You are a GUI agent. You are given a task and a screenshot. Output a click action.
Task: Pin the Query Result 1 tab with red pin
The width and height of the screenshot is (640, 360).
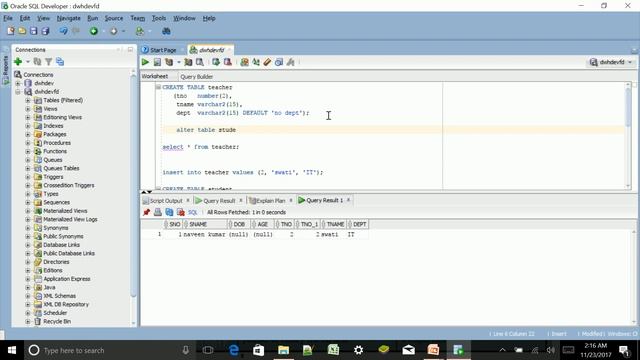[x=147, y=212]
